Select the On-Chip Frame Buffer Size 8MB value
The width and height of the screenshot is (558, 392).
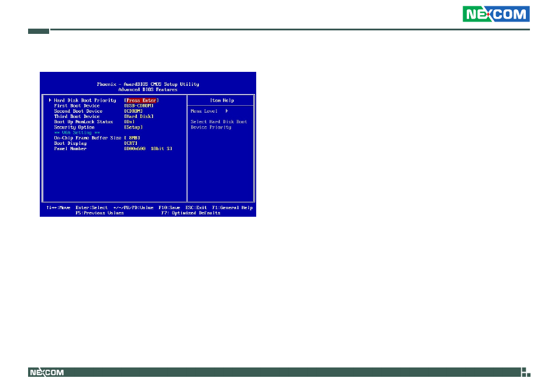(132, 138)
